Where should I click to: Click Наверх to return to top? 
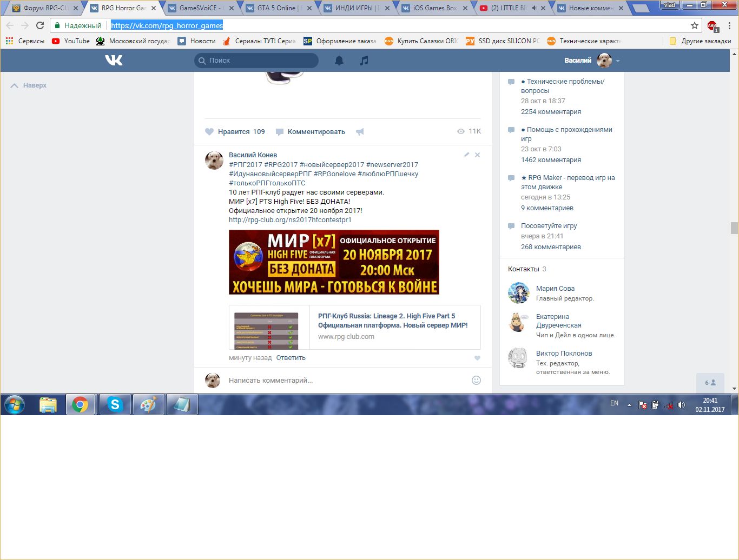coord(29,85)
